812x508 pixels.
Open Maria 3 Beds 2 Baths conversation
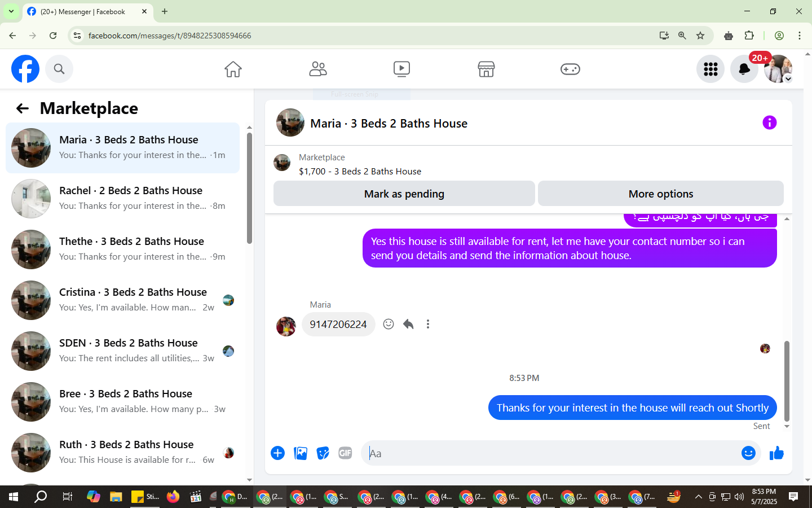pyautogui.click(x=122, y=148)
